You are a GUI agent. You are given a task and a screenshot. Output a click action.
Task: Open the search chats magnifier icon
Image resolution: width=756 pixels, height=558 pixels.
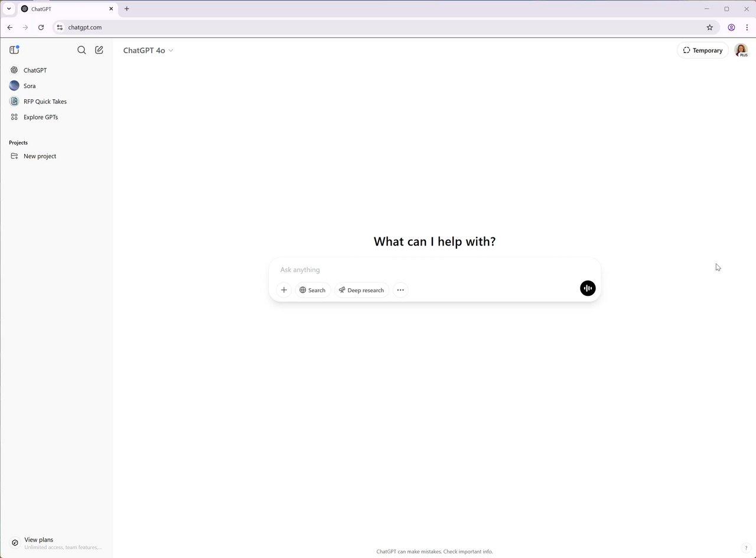click(x=82, y=50)
